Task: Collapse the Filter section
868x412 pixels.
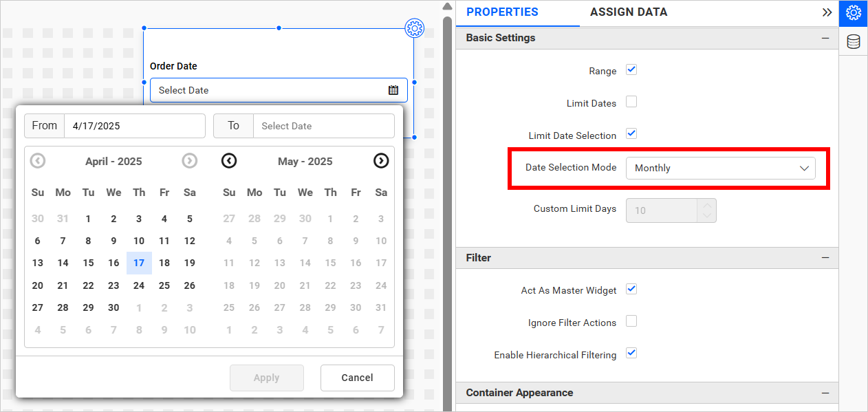Action: click(825, 258)
